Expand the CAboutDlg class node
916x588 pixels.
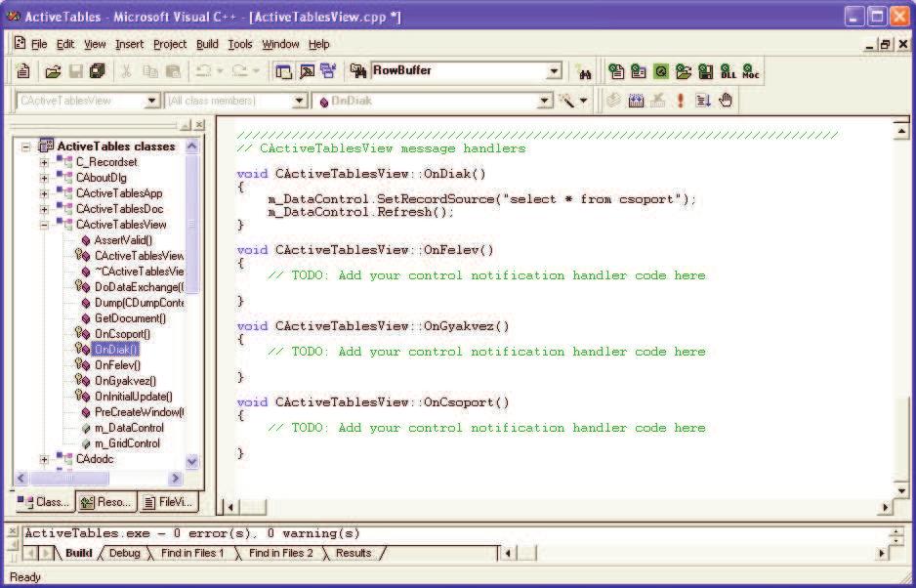44,178
